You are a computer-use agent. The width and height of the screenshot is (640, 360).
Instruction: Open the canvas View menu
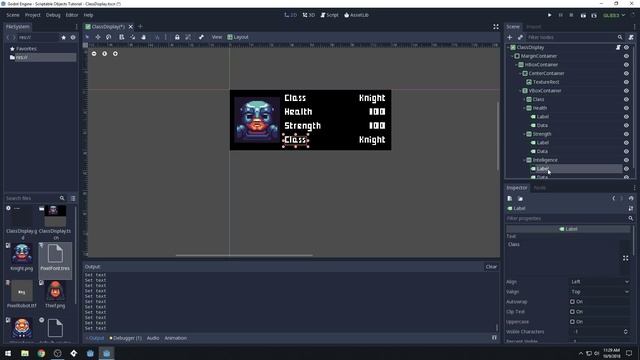pyautogui.click(x=217, y=37)
